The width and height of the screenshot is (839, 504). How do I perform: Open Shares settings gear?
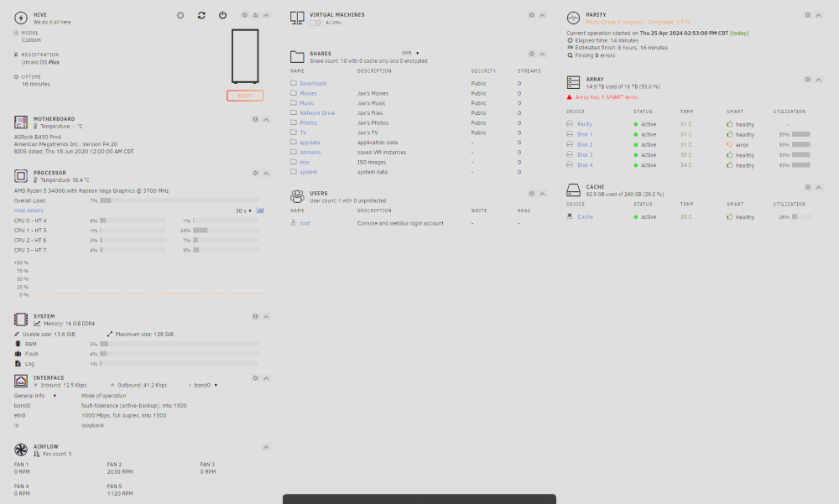click(531, 54)
